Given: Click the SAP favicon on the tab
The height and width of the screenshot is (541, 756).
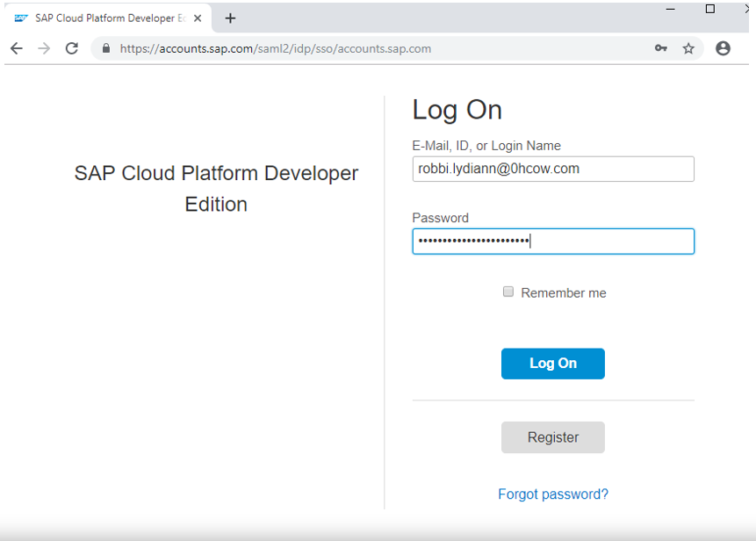Looking at the screenshot, I should pyautogui.click(x=21, y=18).
